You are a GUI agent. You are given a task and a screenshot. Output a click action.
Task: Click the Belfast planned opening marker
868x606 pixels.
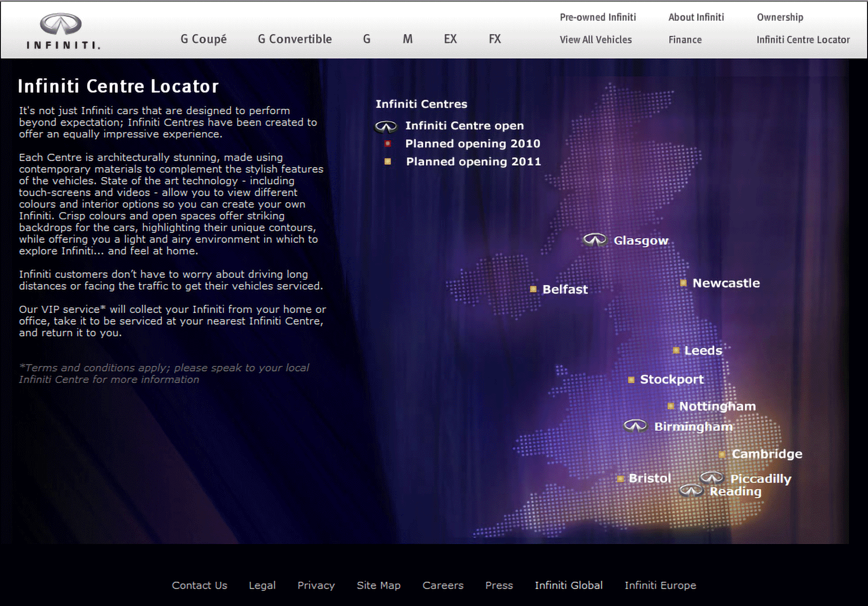[533, 289]
